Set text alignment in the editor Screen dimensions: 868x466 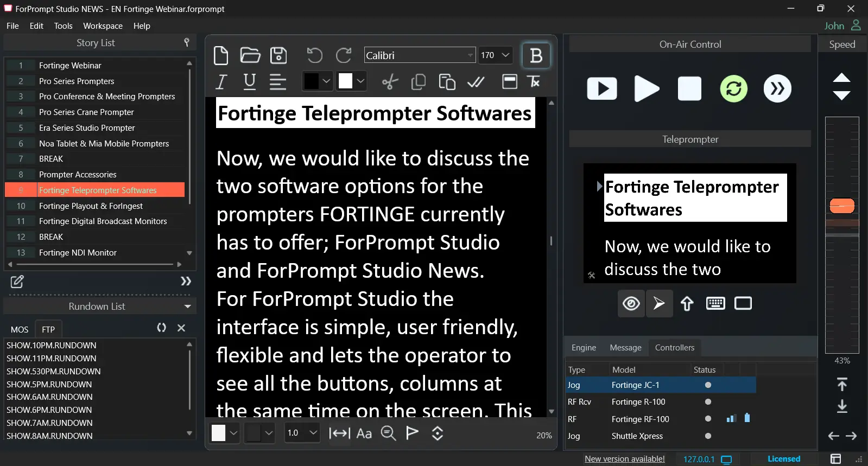click(278, 82)
